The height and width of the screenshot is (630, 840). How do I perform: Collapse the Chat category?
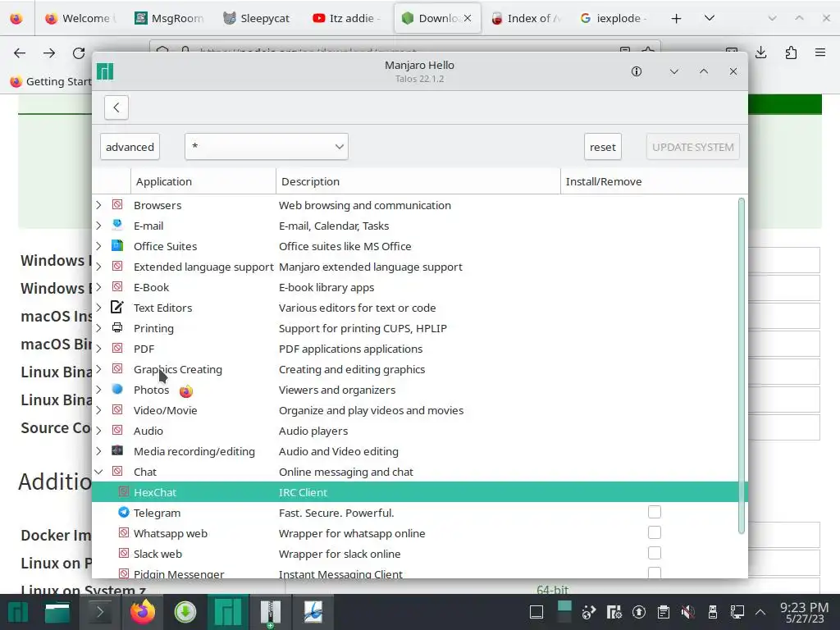[x=98, y=472]
